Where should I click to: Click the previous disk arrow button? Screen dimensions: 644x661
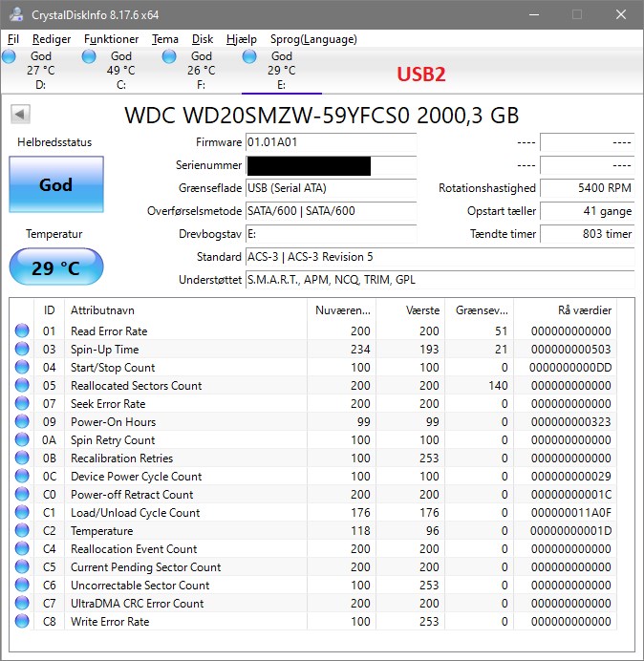tap(20, 115)
